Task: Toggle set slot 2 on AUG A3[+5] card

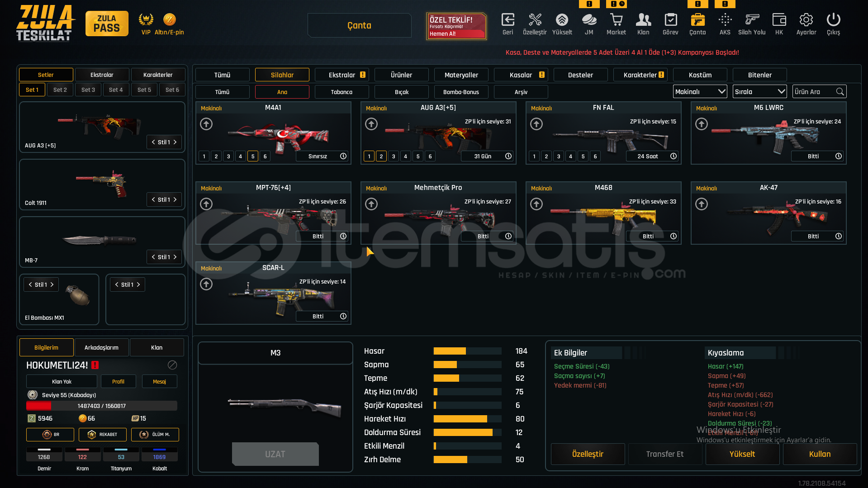Action: coord(381,156)
